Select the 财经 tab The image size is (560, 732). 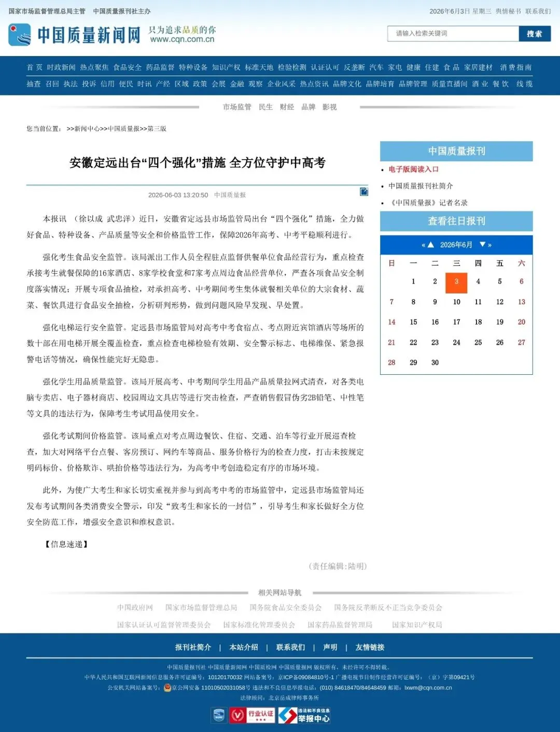pyautogui.click(x=287, y=107)
